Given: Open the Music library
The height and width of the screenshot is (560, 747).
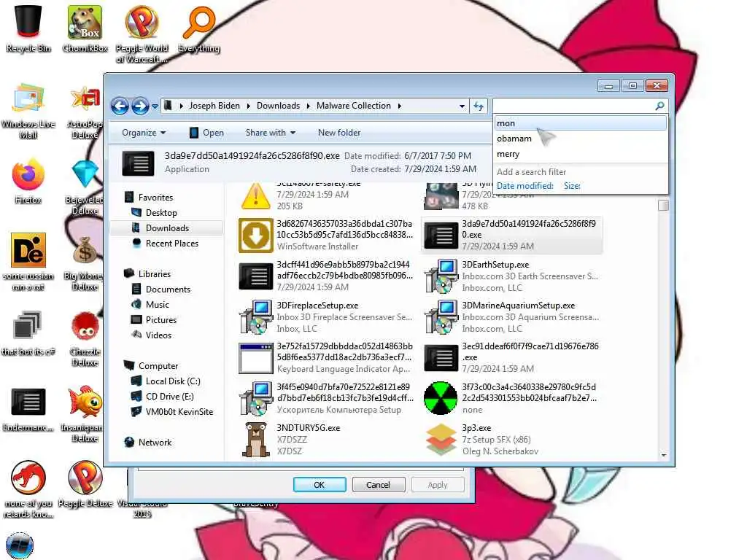Looking at the screenshot, I should click(158, 304).
